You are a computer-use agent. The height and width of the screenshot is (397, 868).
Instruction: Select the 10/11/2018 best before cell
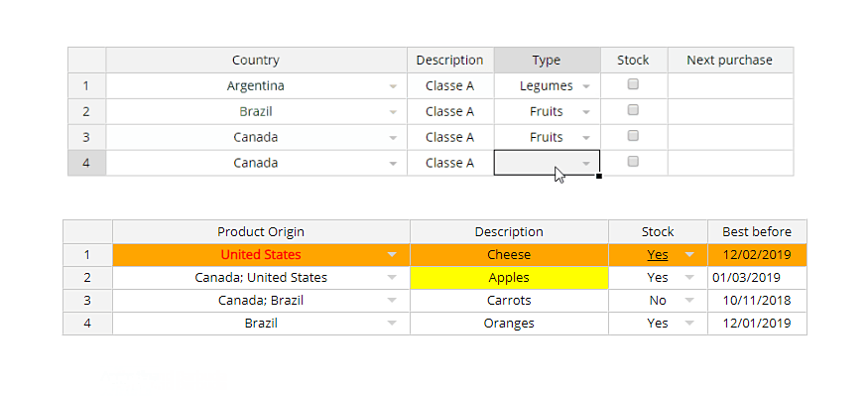757,301
